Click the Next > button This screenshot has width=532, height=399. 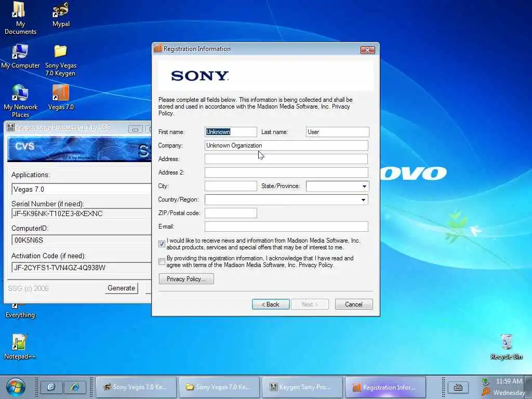pyautogui.click(x=310, y=304)
